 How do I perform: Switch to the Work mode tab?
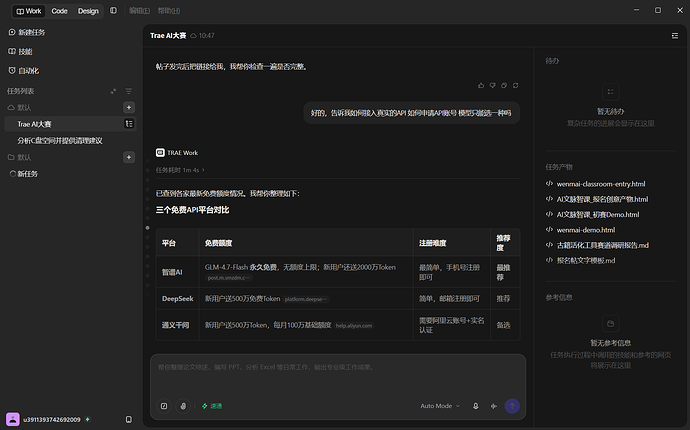tap(29, 11)
